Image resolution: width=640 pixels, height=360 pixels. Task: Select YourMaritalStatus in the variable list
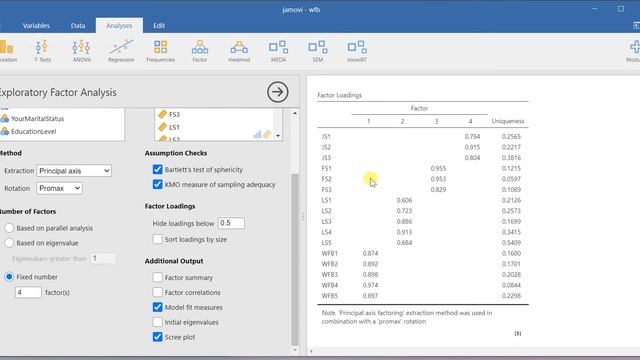point(38,118)
